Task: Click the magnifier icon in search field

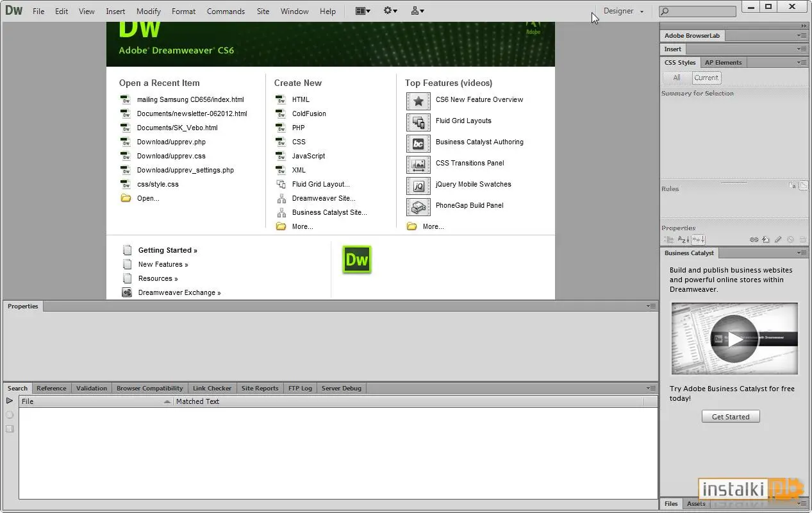Action: pos(665,11)
